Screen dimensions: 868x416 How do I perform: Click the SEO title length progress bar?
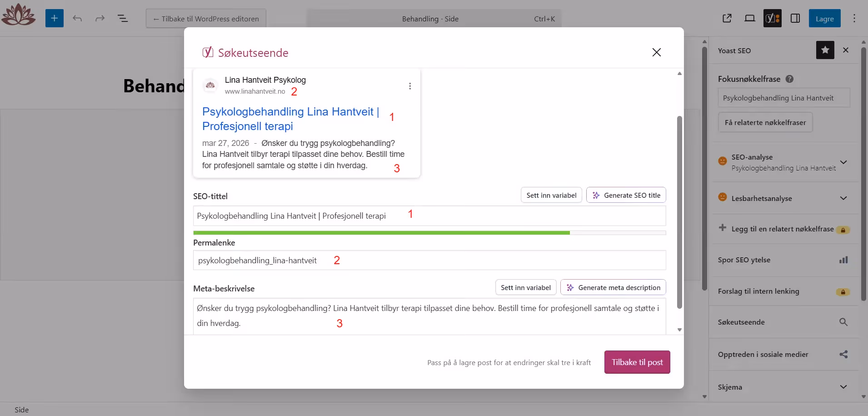[x=429, y=233]
